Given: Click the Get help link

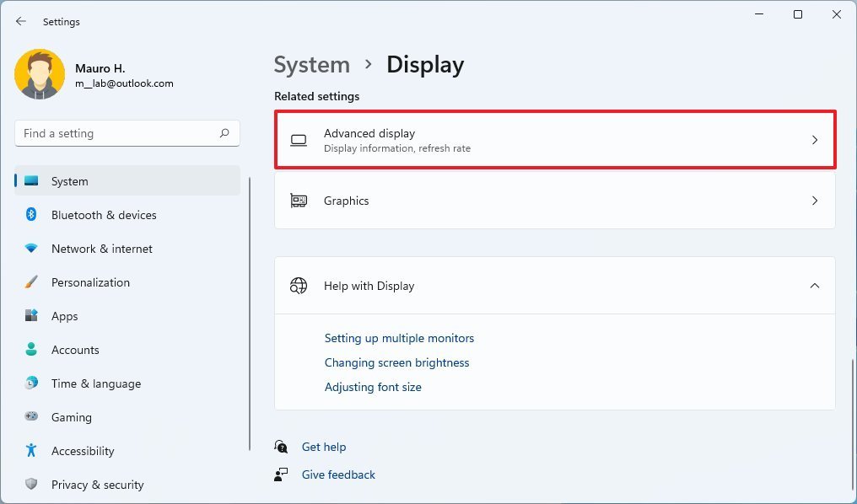Looking at the screenshot, I should tap(323, 447).
